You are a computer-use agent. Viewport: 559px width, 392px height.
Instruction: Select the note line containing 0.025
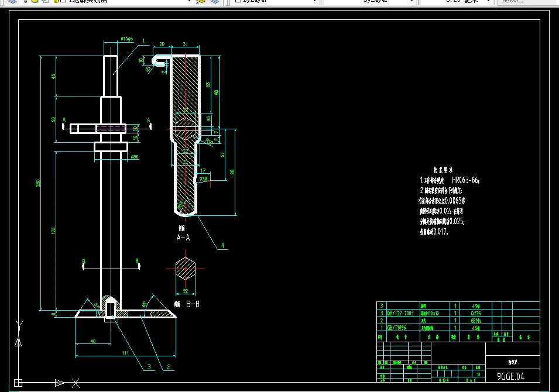pyautogui.click(x=442, y=221)
